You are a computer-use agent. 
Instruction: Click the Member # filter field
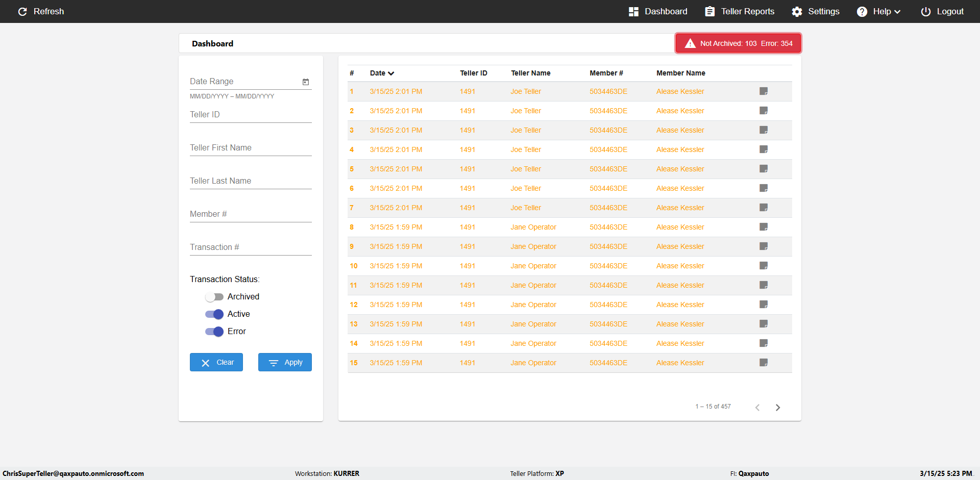(251, 214)
